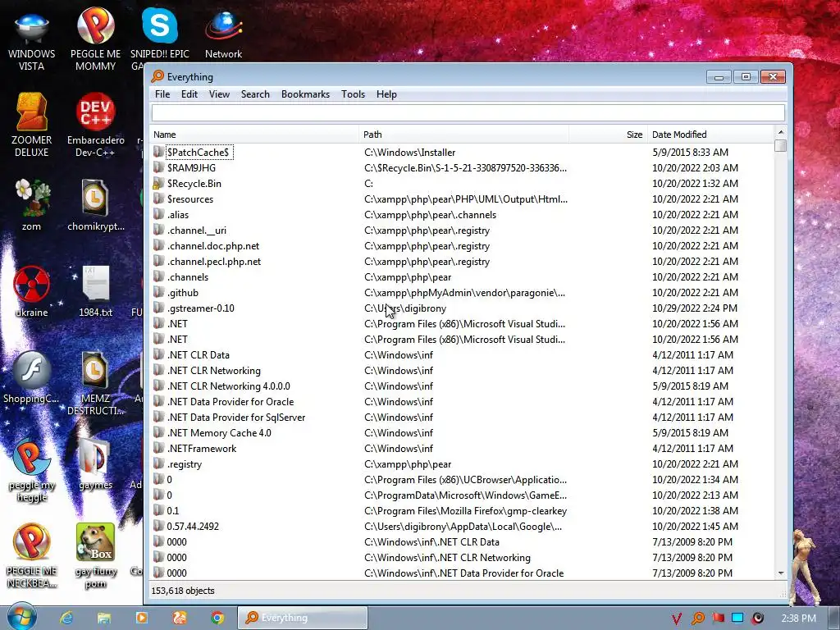Select the .alias result row
840x630 pixels.
[x=463, y=214]
